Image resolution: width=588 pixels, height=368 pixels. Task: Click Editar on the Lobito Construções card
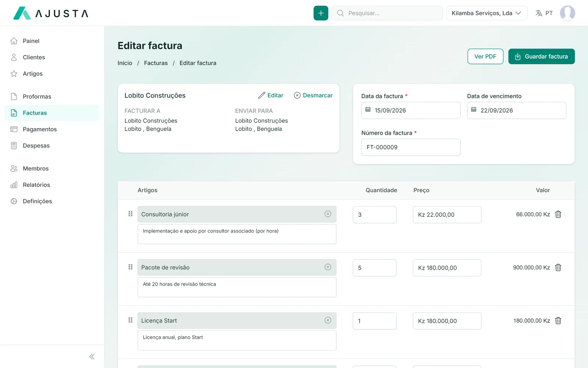pos(271,95)
